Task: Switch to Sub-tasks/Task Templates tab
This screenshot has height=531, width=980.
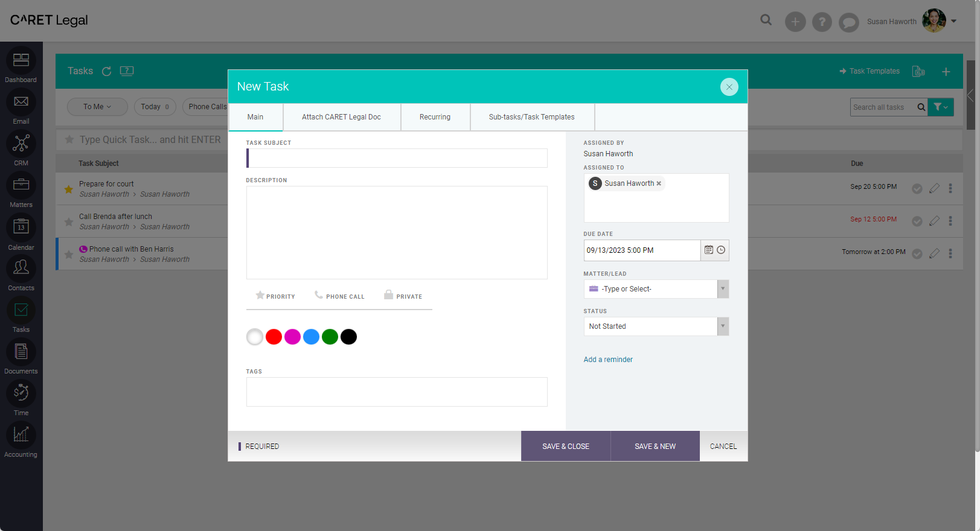Action: 532,117
